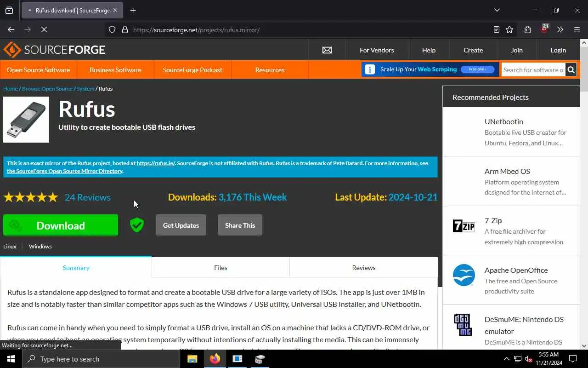
Task: Click the browser back arrow
Action: [x=11, y=29]
